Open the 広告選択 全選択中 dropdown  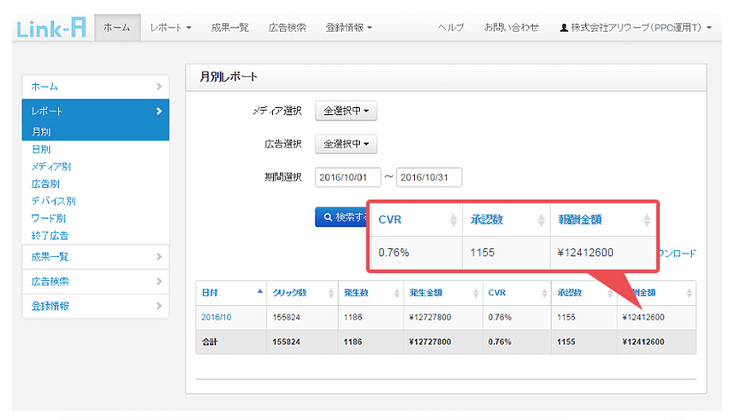click(346, 144)
